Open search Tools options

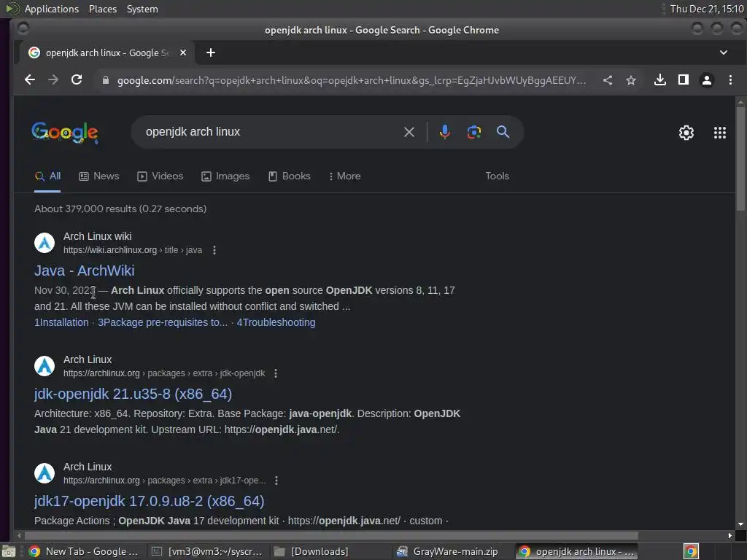click(x=497, y=176)
